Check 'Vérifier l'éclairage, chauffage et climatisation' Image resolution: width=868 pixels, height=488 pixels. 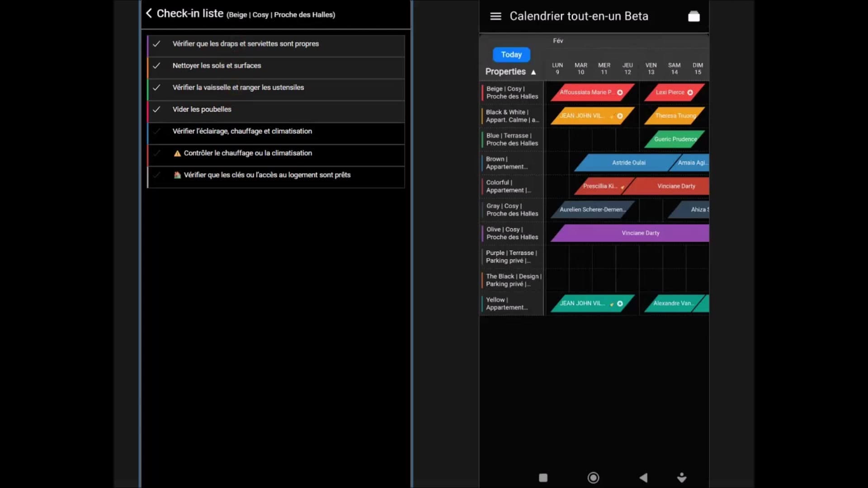coord(156,131)
